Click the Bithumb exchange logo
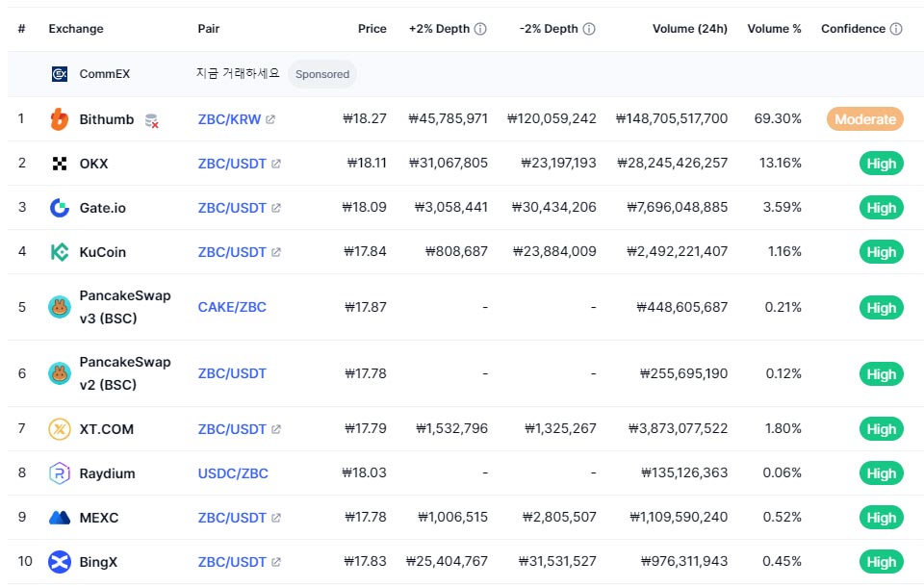Viewport: 924px width, 587px height. coord(60,119)
